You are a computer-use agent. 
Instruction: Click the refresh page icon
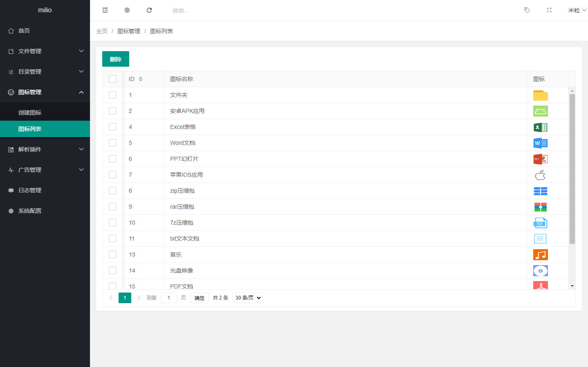click(x=149, y=10)
